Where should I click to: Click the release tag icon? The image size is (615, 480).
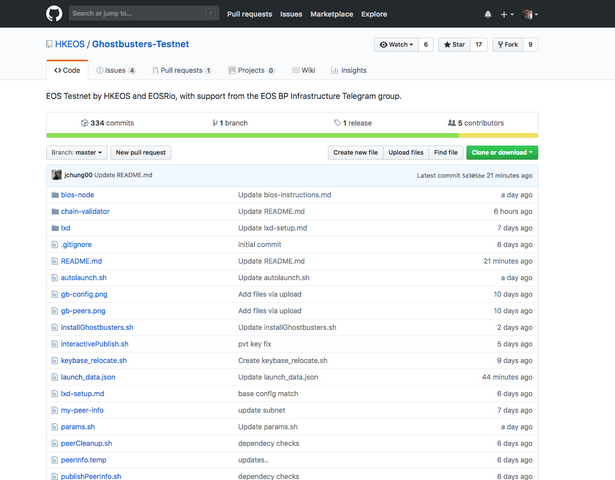point(338,123)
